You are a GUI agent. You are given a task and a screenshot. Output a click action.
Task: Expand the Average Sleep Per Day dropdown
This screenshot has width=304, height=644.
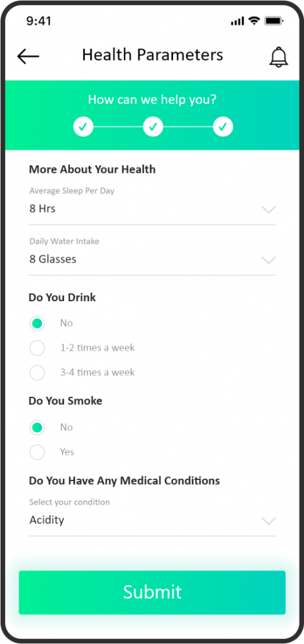pos(269,210)
